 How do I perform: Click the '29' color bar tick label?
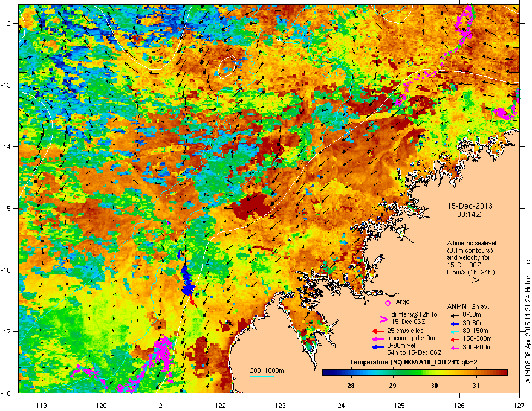point(392,386)
